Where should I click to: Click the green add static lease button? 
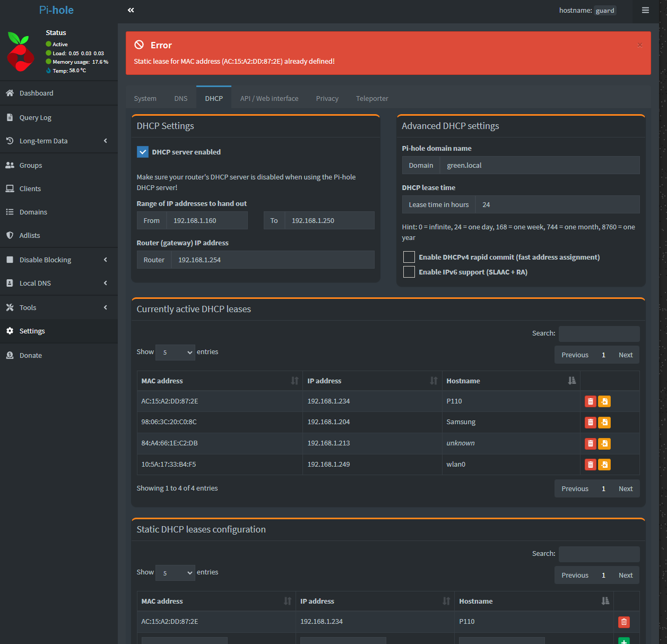coord(623,641)
